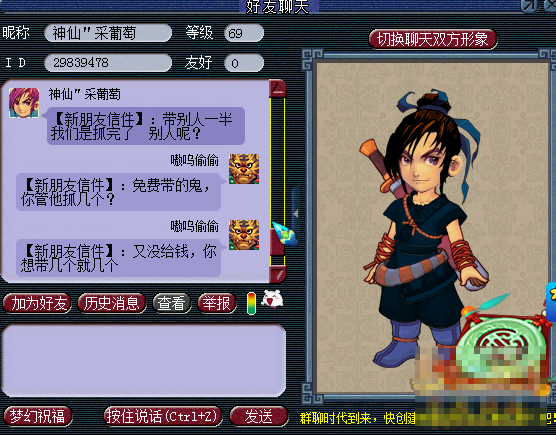Switch chat portraits with 切换聊天双方形象

(x=433, y=39)
